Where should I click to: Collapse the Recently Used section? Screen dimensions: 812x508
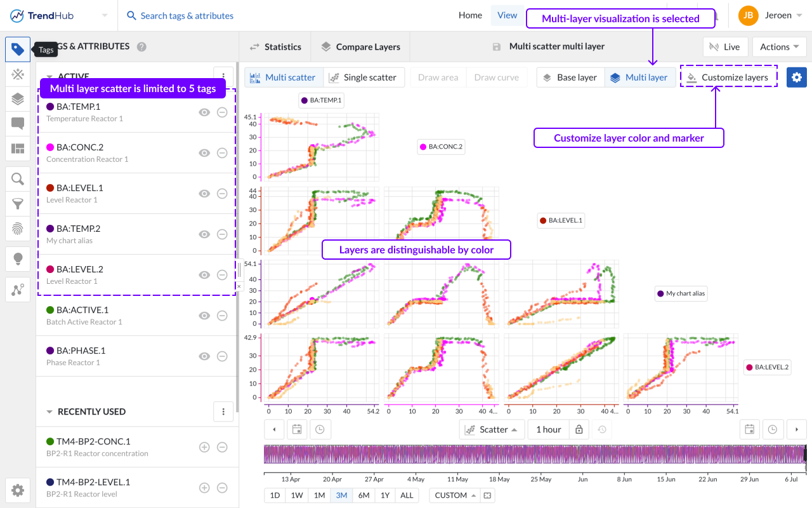coord(49,411)
